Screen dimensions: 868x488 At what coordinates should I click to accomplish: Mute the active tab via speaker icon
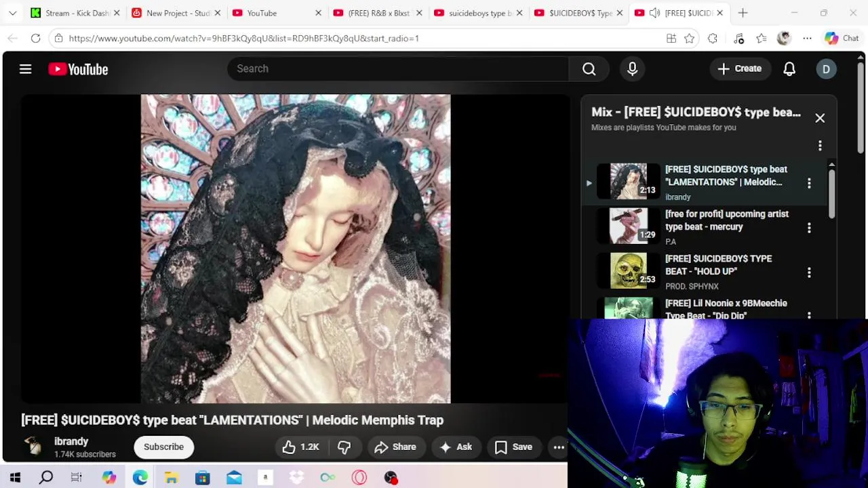(654, 13)
